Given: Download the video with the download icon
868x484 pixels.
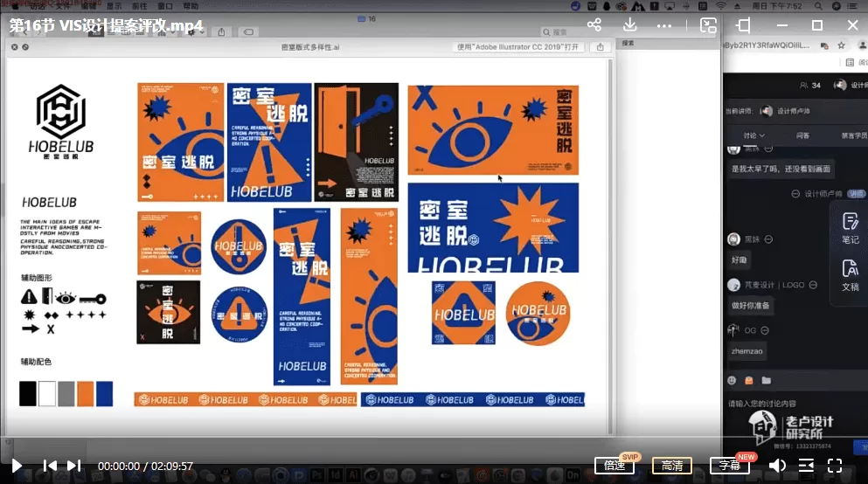Looking at the screenshot, I should coord(632,25).
